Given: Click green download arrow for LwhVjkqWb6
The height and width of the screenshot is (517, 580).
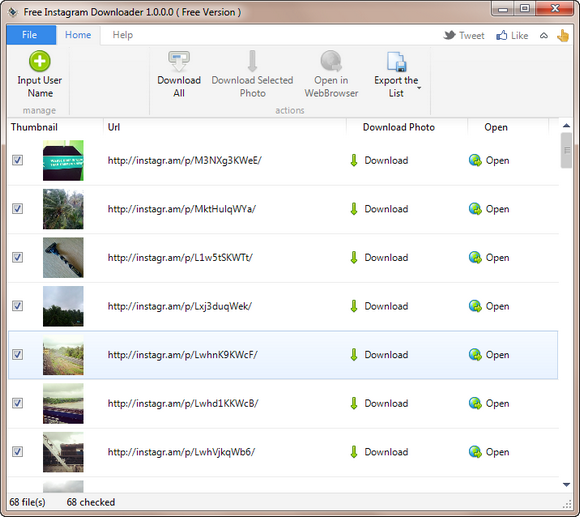Looking at the screenshot, I should [354, 452].
